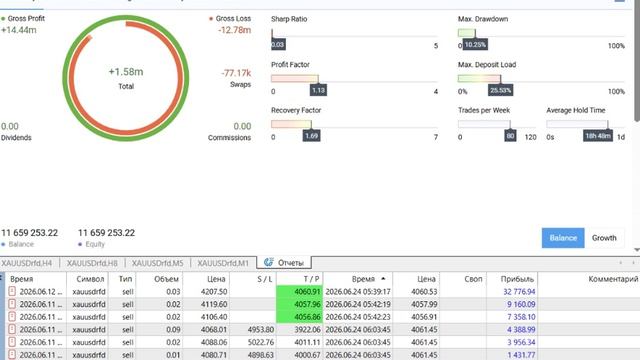Sort by S / L column header
This screenshot has width=640, height=360.
[x=253, y=279]
